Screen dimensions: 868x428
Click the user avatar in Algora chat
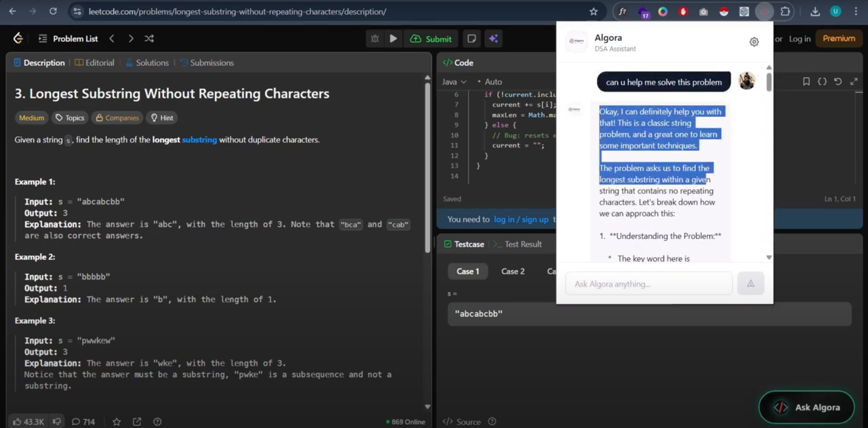(x=747, y=81)
